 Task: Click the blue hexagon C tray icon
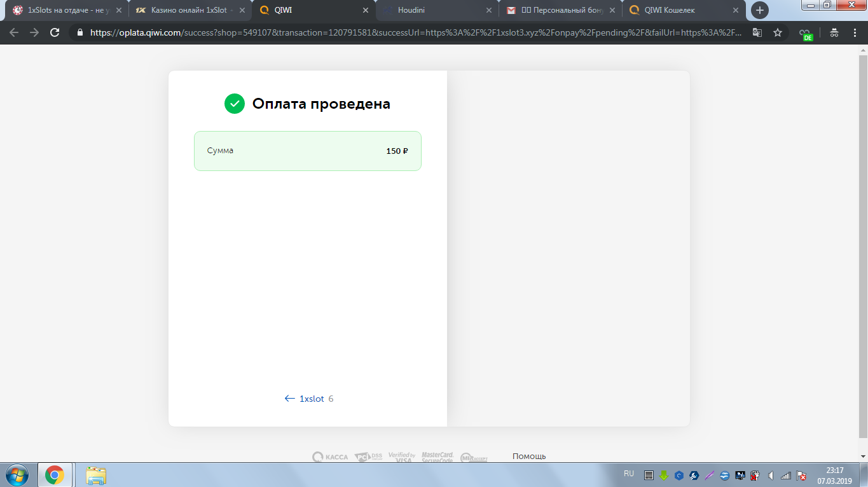[x=679, y=475]
